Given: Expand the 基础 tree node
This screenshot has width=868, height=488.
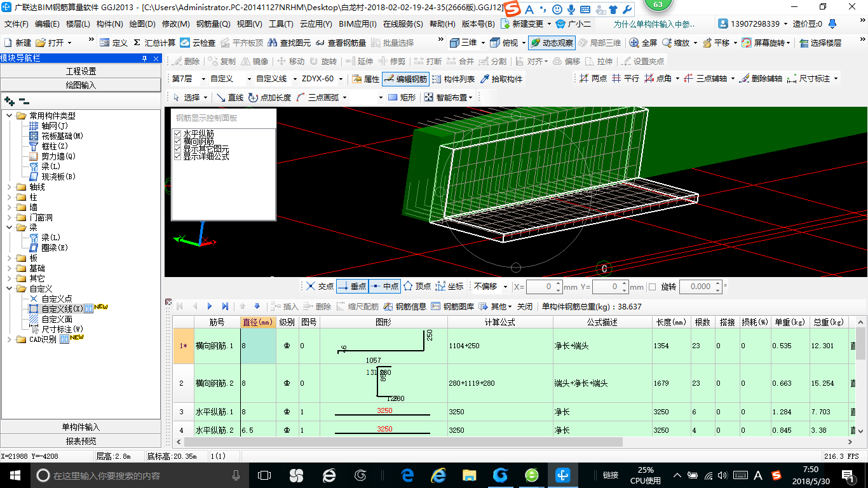Looking at the screenshot, I should point(10,269).
